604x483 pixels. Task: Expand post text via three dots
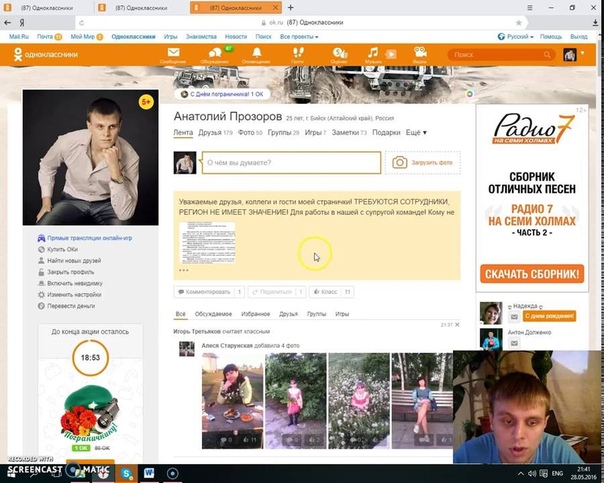tap(184, 270)
